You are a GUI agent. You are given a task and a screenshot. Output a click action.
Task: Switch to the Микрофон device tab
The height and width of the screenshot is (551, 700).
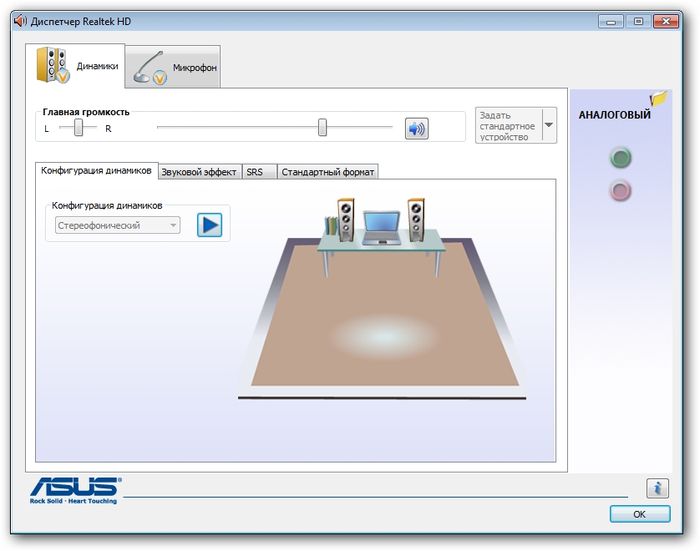[x=173, y=67]
